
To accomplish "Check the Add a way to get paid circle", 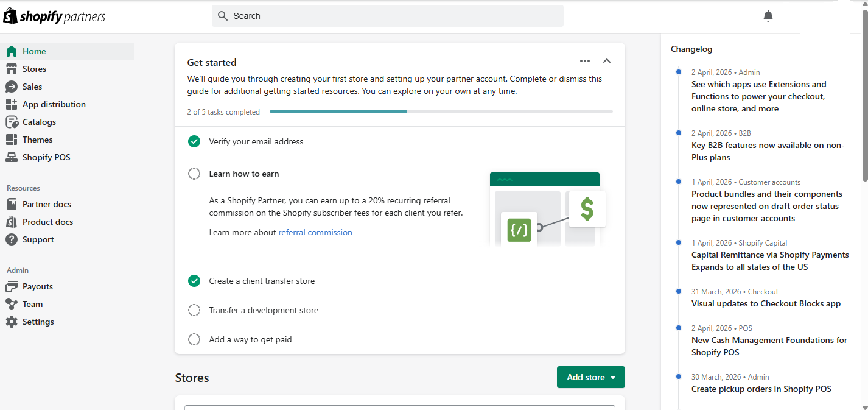I will pos(194,339).
